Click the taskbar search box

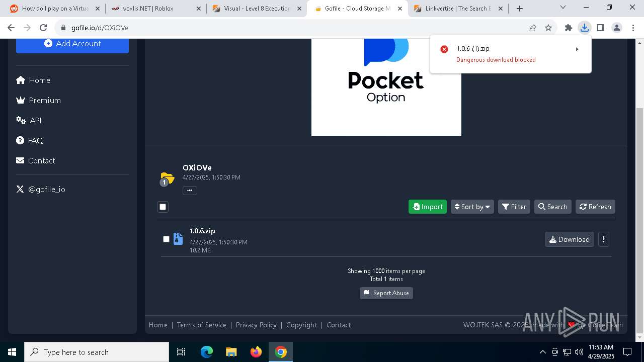pos(97,352)
